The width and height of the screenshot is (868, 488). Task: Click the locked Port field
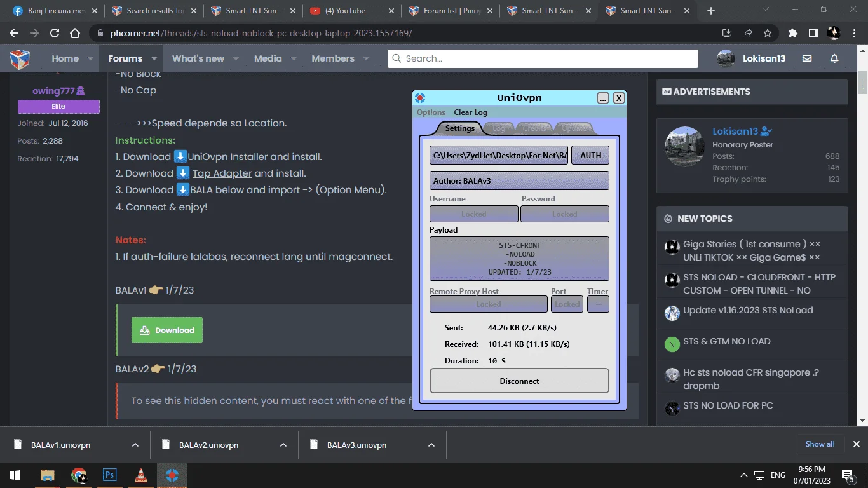[567, 304]
